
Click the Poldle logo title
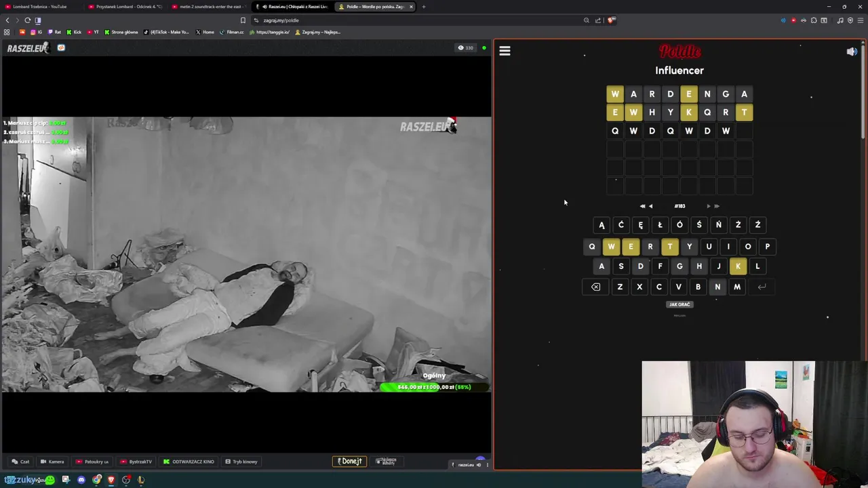click(679, 52)
